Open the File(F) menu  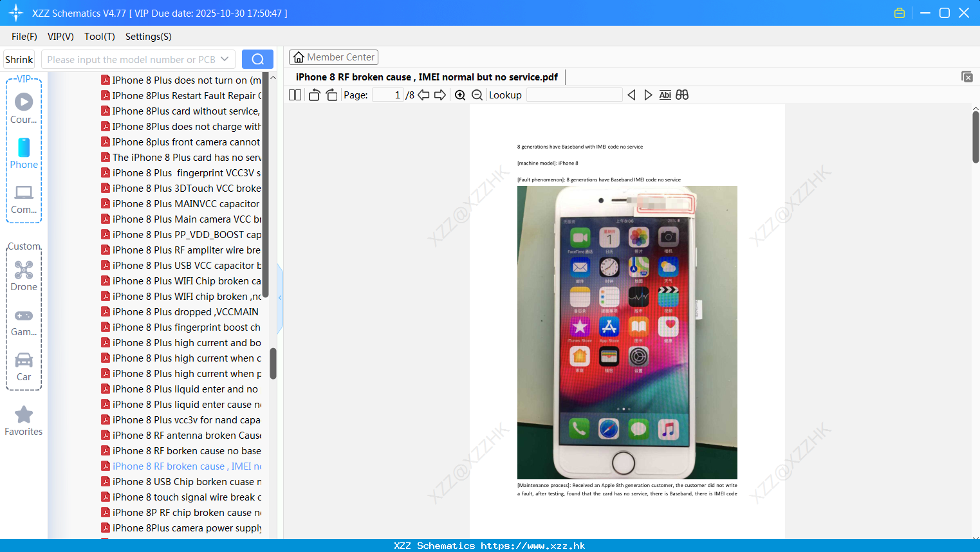point(24,37)
